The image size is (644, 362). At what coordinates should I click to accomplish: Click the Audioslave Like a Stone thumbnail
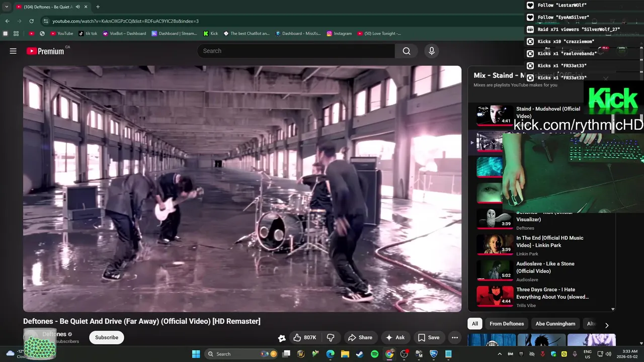click(495, 270)
